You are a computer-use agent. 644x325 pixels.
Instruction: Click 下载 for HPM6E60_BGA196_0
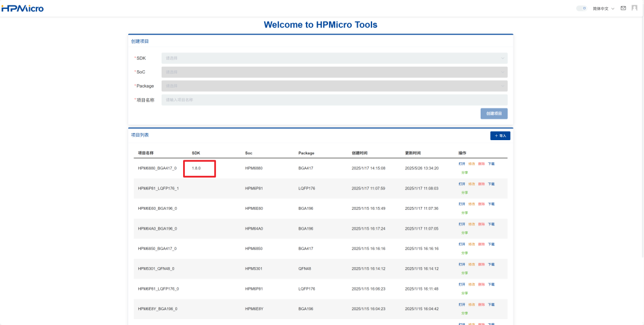coord(491,204)
